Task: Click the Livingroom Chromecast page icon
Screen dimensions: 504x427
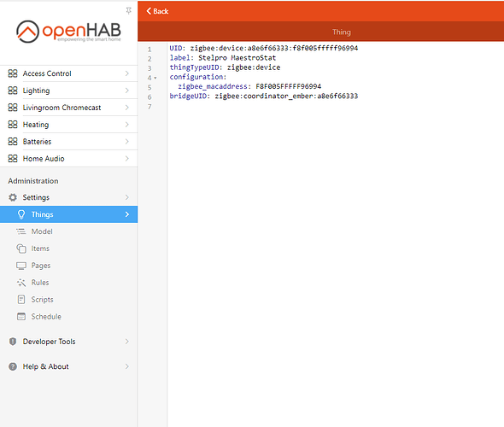Action: [13, 108]
